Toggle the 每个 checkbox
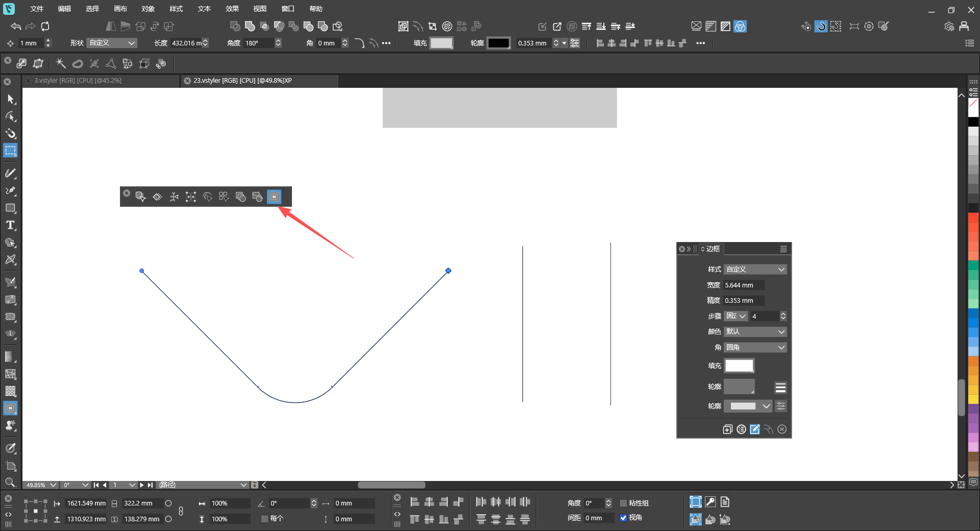980x531 pixels. coord(264,519)
